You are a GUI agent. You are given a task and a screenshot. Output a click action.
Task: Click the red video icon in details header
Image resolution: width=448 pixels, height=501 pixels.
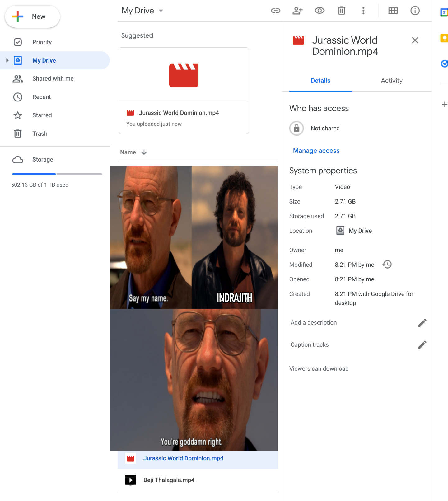(298, 40)
